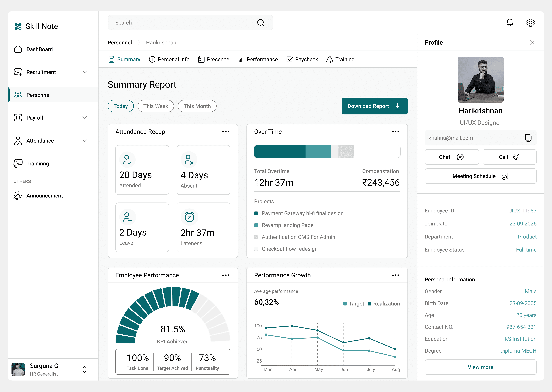Open the Paycheck tab

tap(302, 59)
